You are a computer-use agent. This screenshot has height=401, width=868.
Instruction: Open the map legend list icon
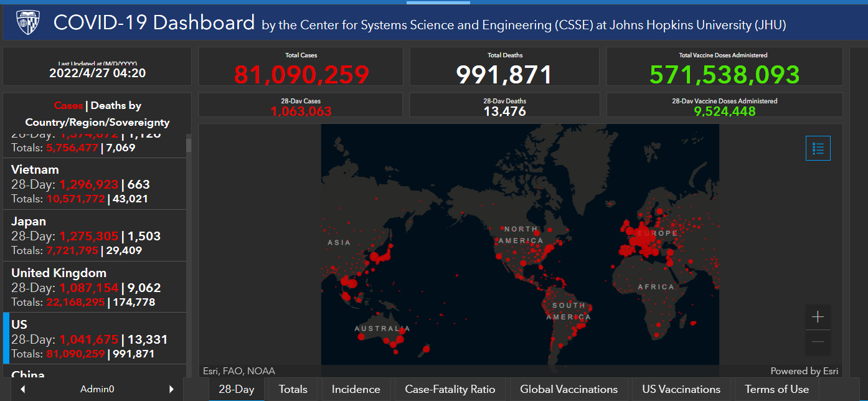click(818, 148)
